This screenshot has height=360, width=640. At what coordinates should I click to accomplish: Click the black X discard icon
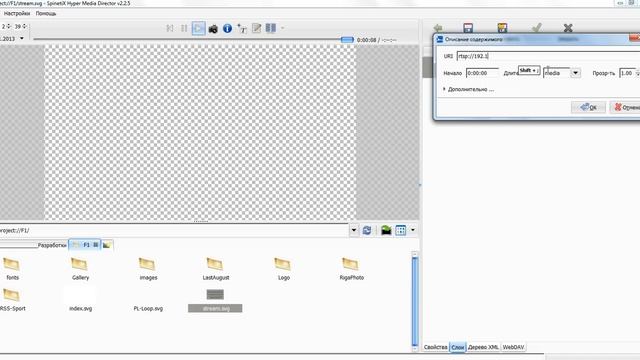tap(568, 28)
